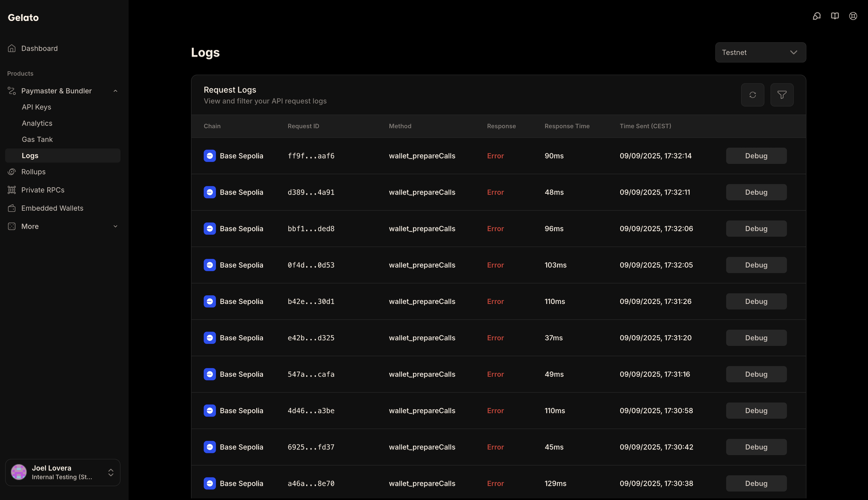This screenshot has width=868, height=500.
Task: Select the Logs menu item
Action: (x=63, y=156)
